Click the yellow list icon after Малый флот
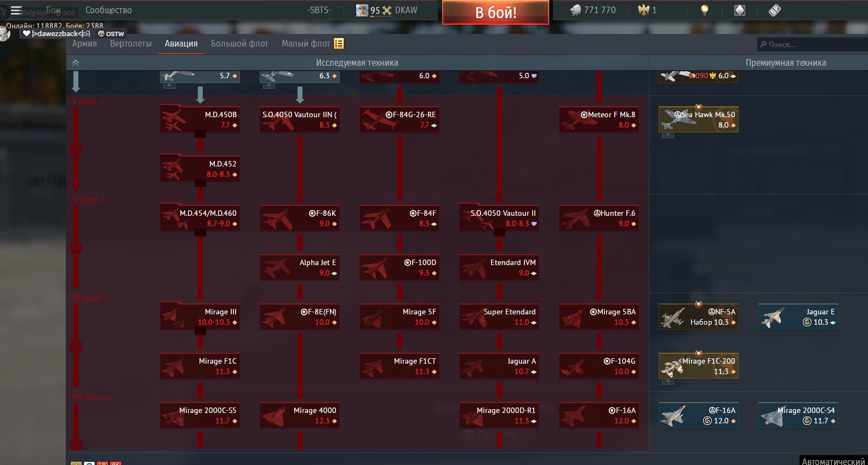The width and height of the screenshot is (868, 465). point(339,43)
